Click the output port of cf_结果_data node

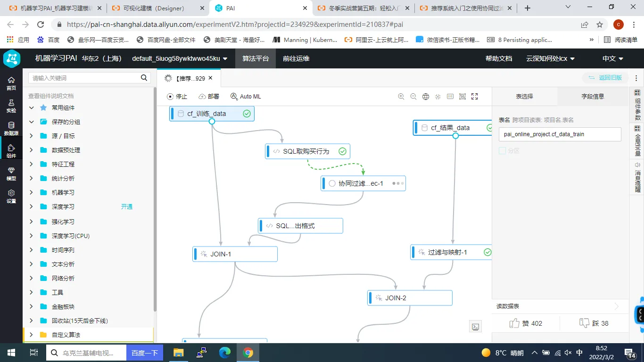click(x=455, y=136)
